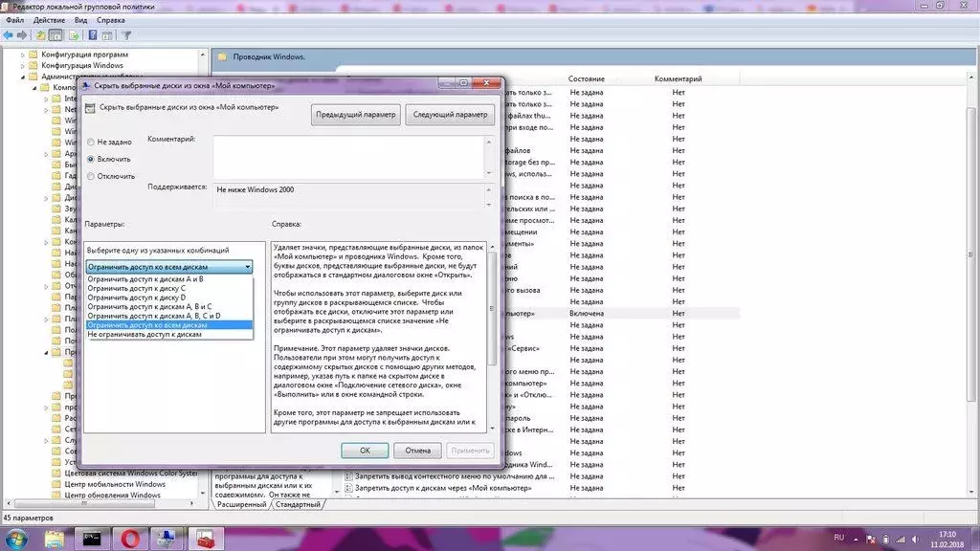Toggle the action pane toolbar icon
This screenshot has width=980, height=551.
point(107,35)
